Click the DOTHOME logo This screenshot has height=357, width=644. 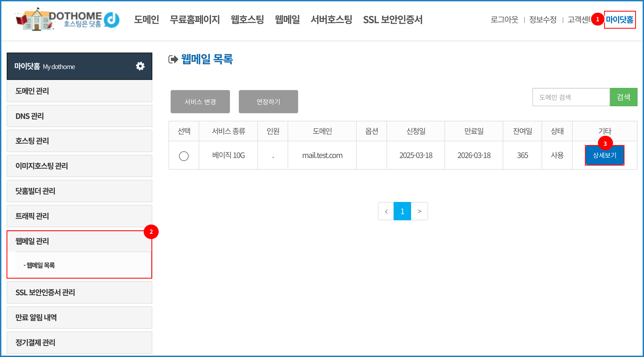pyautogui.click(x=67, y=20)
